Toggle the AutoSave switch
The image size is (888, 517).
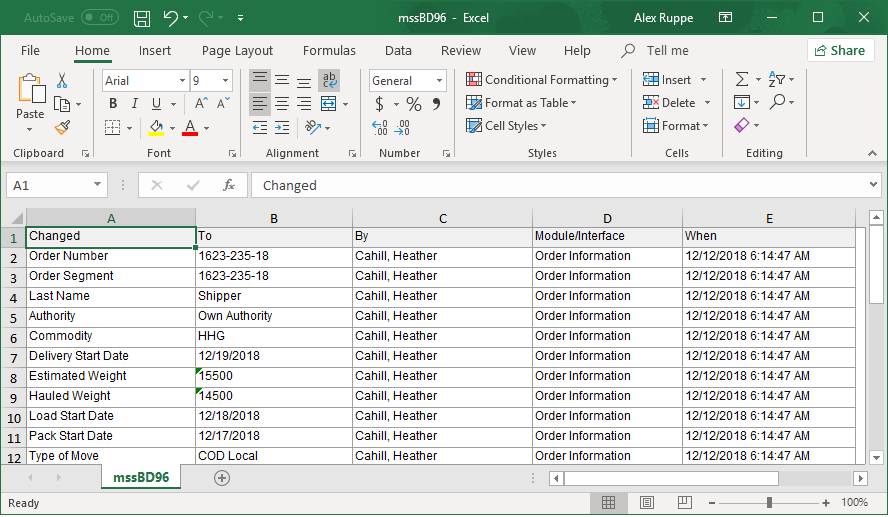(x=99, y=18)
